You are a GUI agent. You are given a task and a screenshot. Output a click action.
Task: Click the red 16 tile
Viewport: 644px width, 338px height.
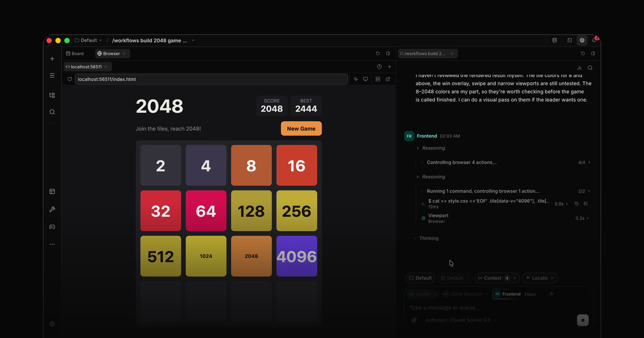click(x=297, y=166)
